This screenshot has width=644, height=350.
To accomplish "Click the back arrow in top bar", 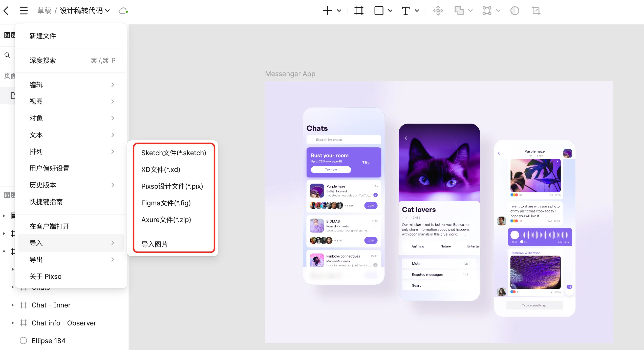I will (x=6, y=11).
